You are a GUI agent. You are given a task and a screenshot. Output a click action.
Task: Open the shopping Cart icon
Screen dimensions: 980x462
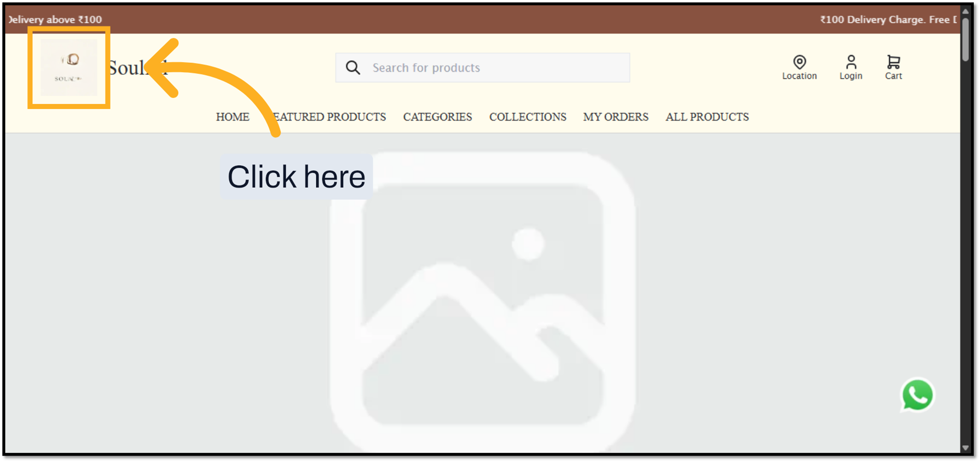pyautogui.click(x=893, y=62)
